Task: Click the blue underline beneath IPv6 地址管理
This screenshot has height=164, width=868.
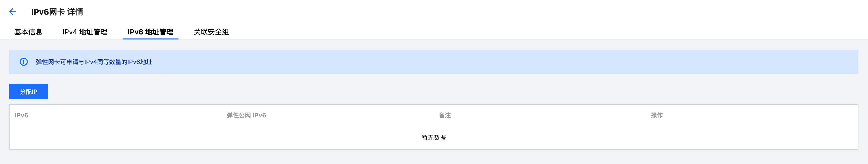Action: (150, 39)
